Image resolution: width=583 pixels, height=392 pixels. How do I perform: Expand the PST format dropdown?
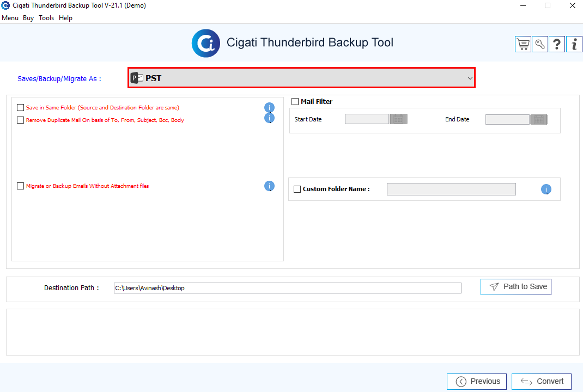301,78
